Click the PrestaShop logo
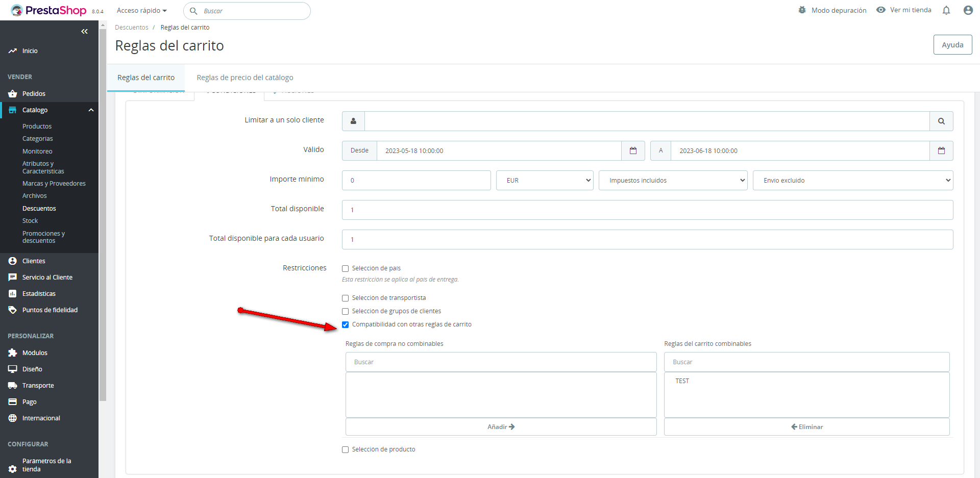Screen dimensions: 980x478 pos(48,10)
